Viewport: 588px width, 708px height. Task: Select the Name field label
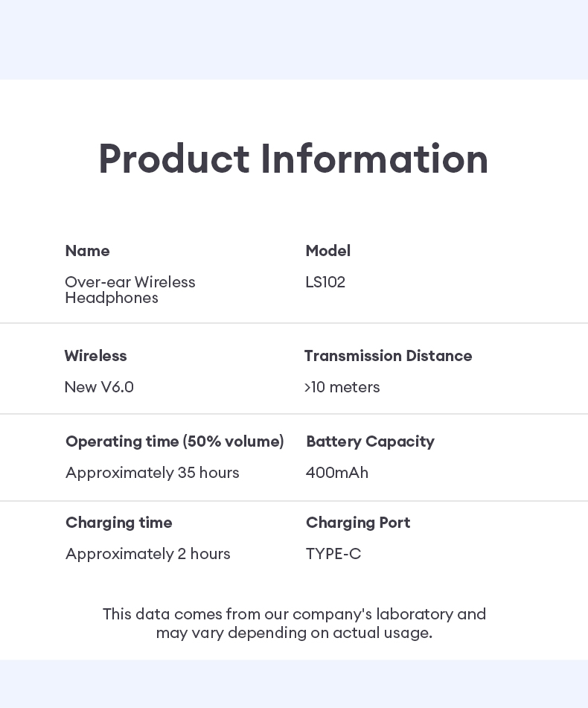point(87,251)
